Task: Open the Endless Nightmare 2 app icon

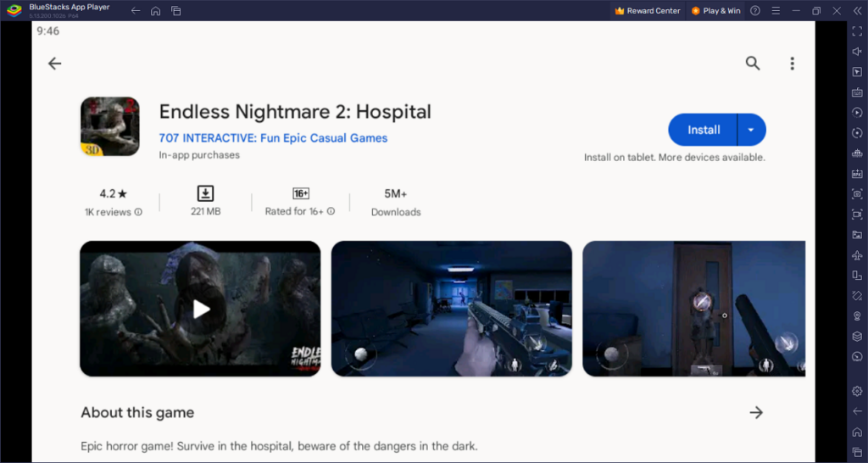Action: coord(109,126)
